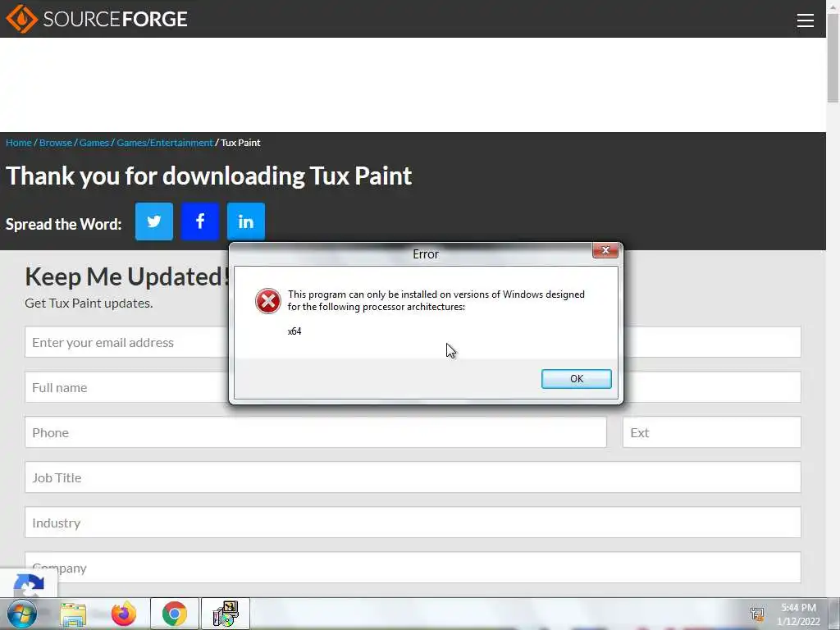Click the page vertical scrollbar thumb

point(833,59)
